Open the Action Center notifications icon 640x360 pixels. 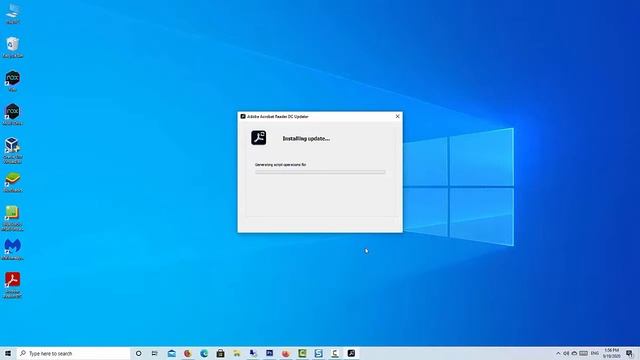(x=629, y=353)
